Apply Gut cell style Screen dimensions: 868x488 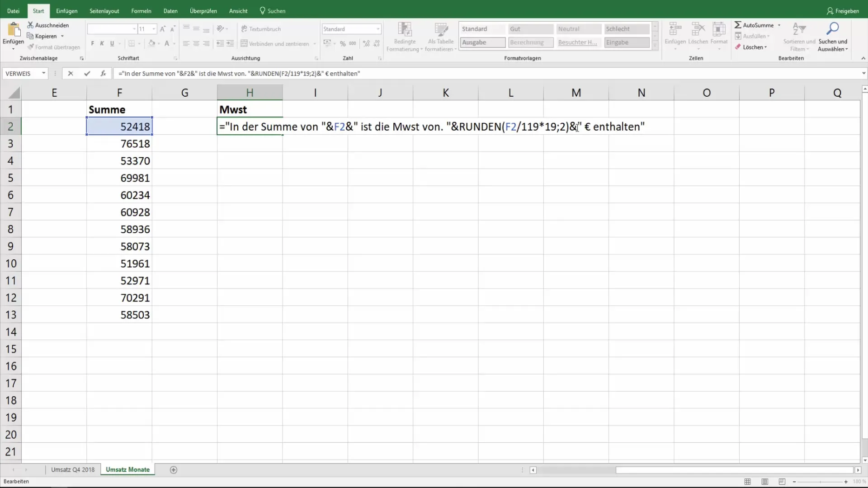coord(531,29)
